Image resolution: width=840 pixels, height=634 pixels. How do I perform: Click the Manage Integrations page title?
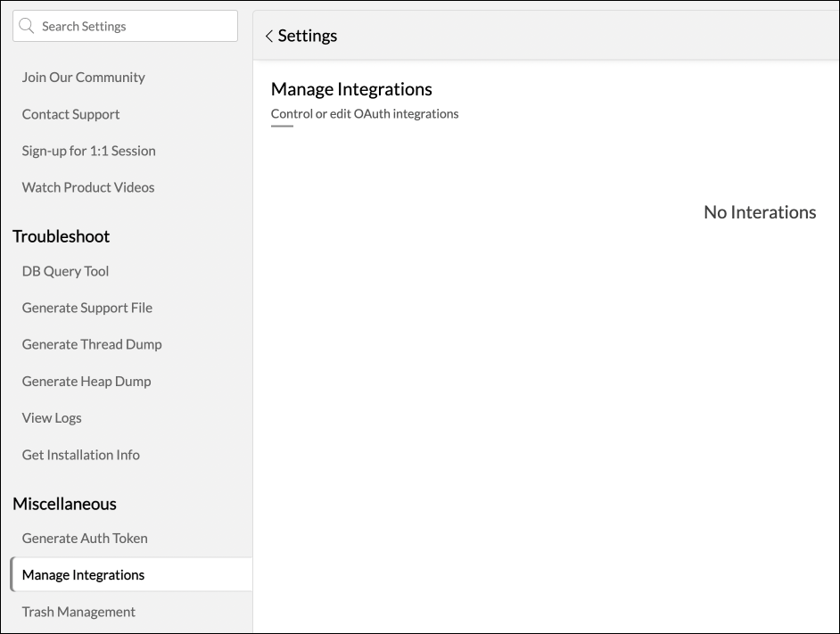tap(351, 89)
